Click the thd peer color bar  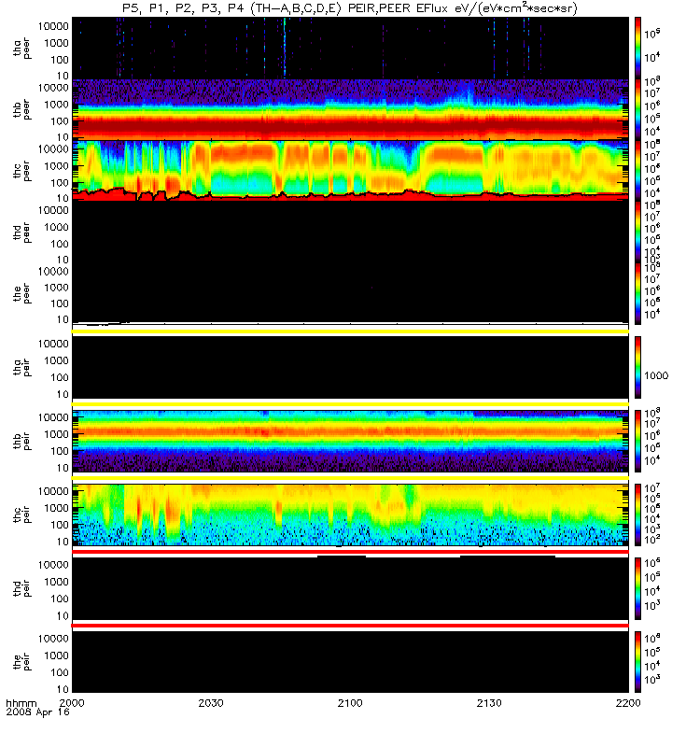coord(637,232)
